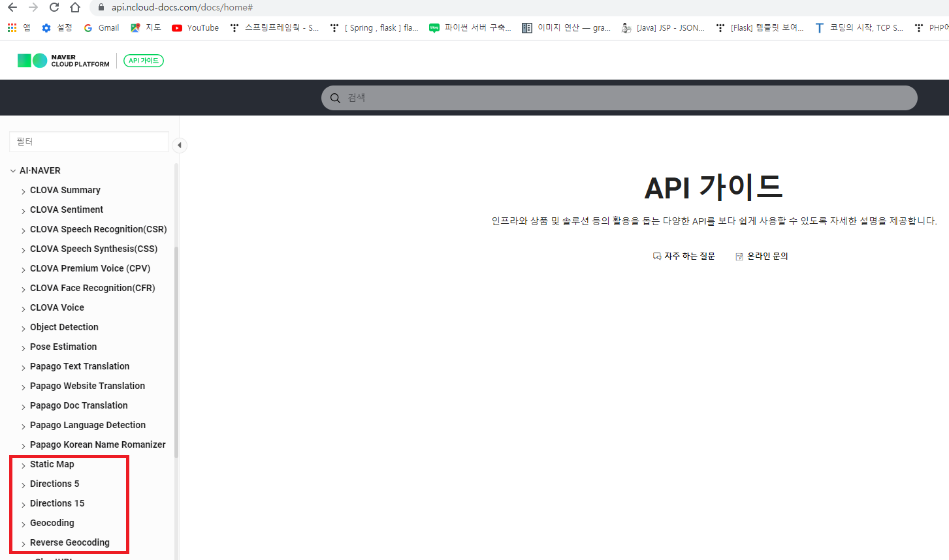This screenshot has height=560, width=949.
Task: Expand the Papago Text Translation node
Action: coord(24,367)
